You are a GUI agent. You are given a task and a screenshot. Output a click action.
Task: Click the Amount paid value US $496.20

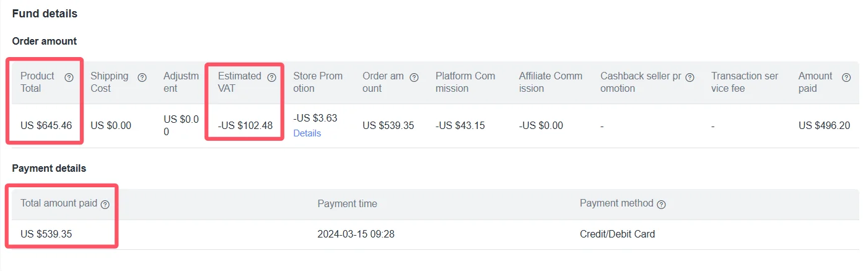click(824, 125)
